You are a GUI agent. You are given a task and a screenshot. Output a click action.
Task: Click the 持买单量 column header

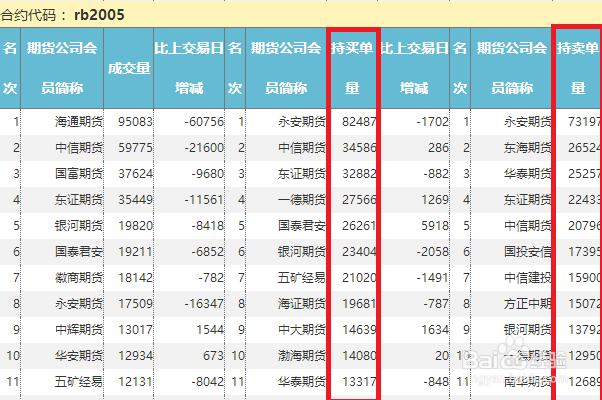352,68
